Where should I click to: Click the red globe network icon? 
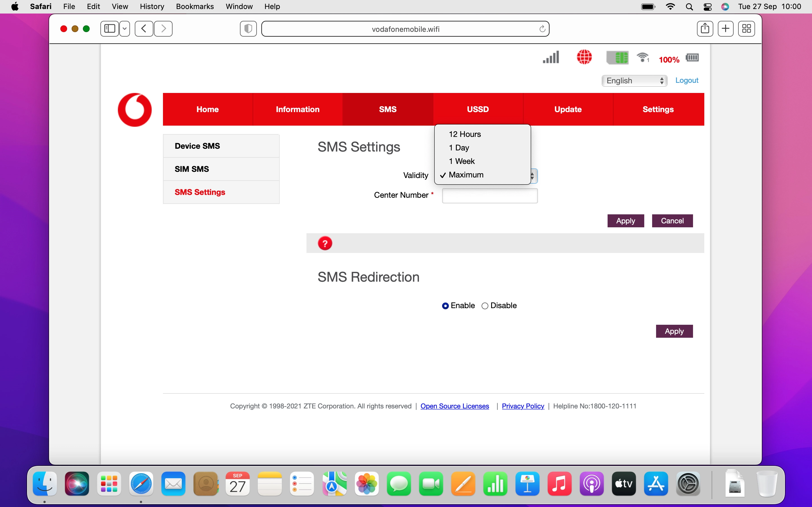(x=584, y=57)
